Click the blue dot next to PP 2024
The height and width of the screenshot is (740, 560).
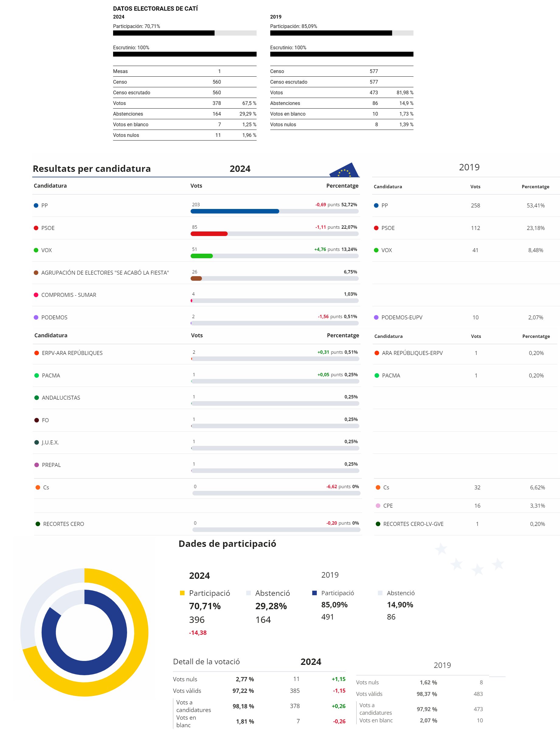pyautogui.click(x=36, y=205)
